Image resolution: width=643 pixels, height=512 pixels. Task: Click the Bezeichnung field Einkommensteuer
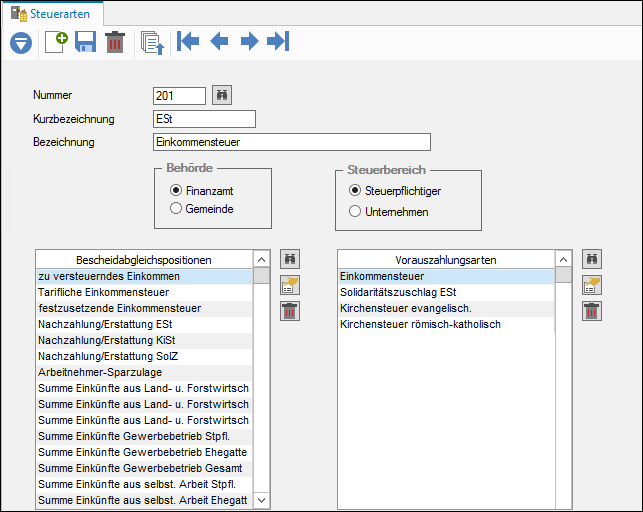292,142
